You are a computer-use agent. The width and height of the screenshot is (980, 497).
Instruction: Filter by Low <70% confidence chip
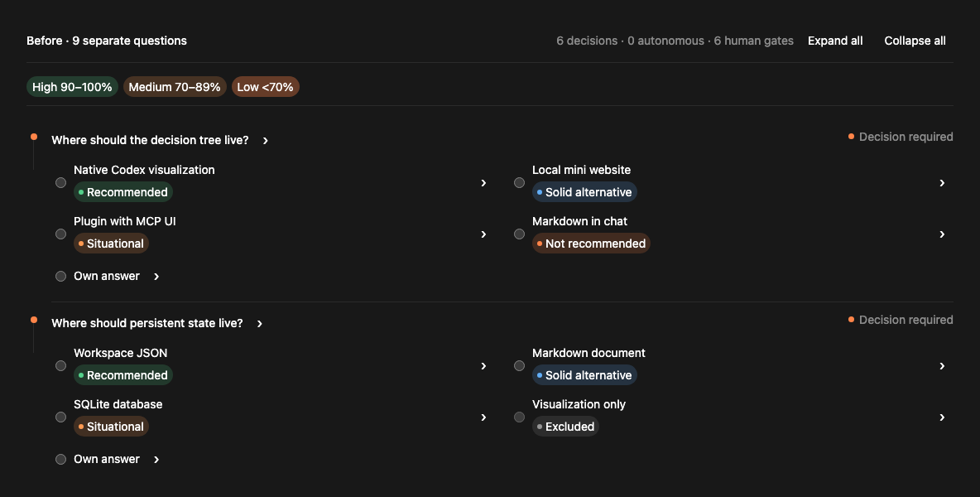tap(266, 87)
